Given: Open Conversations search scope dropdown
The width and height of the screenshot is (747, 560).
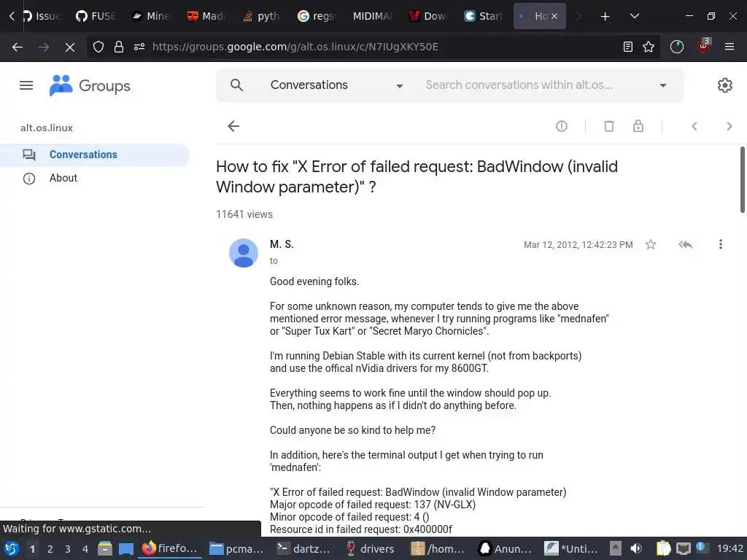Looking at the screenshot, I should click(x=336, y=85).
